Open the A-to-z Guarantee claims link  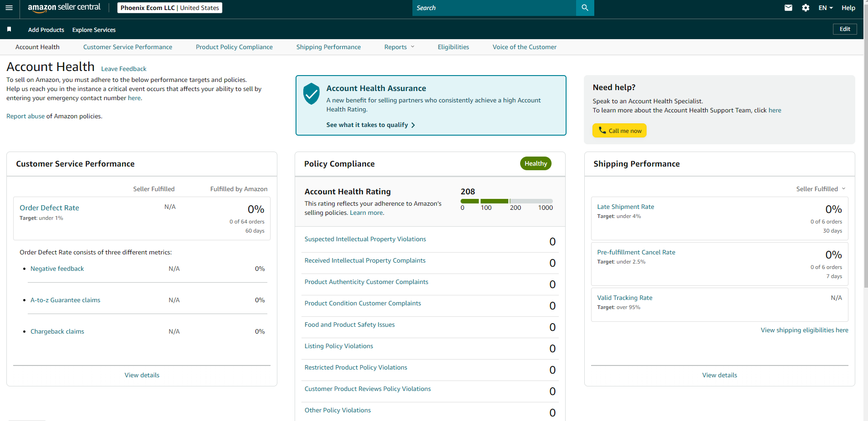65,300
